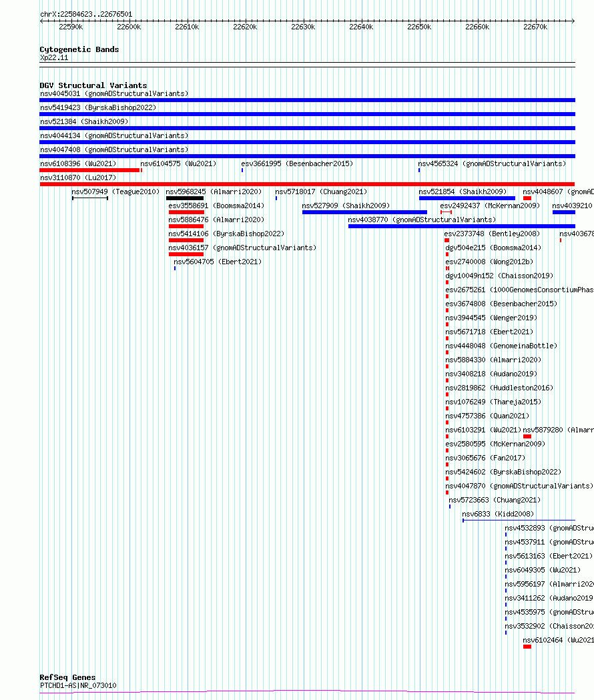Click the black nsv5968245 Almarri2020 bar

[x=185, y=198]
